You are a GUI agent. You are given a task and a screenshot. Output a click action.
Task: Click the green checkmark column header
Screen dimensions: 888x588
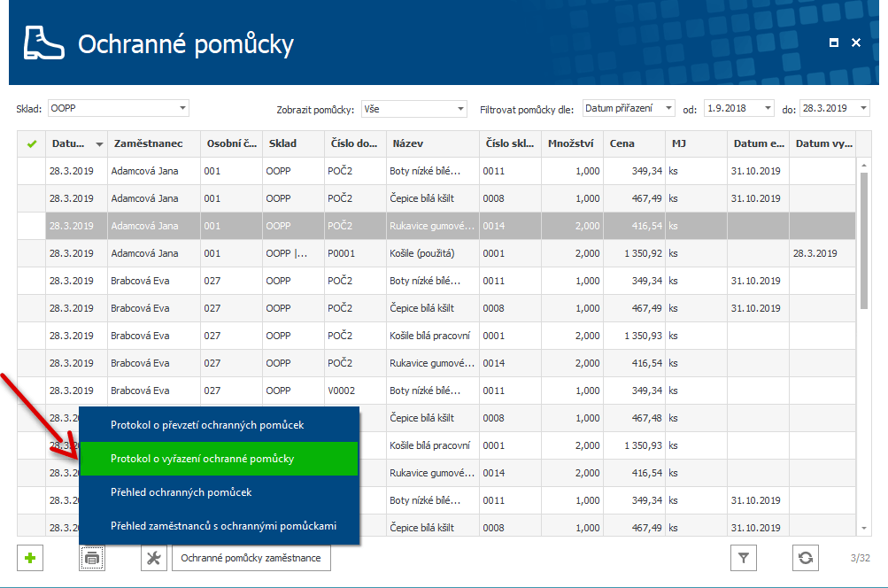[x=32, y=143]
